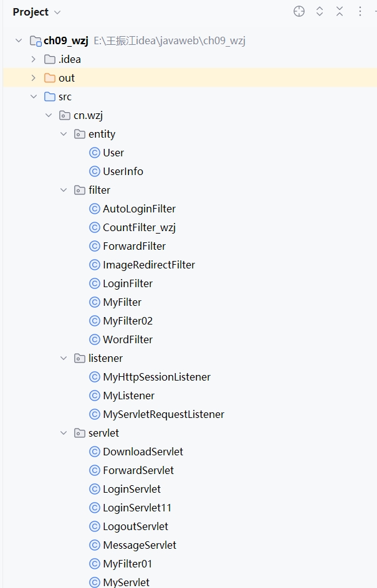377x588 pixels.
Task: Select the DownloadServlet class
Action: pos(143,452)
